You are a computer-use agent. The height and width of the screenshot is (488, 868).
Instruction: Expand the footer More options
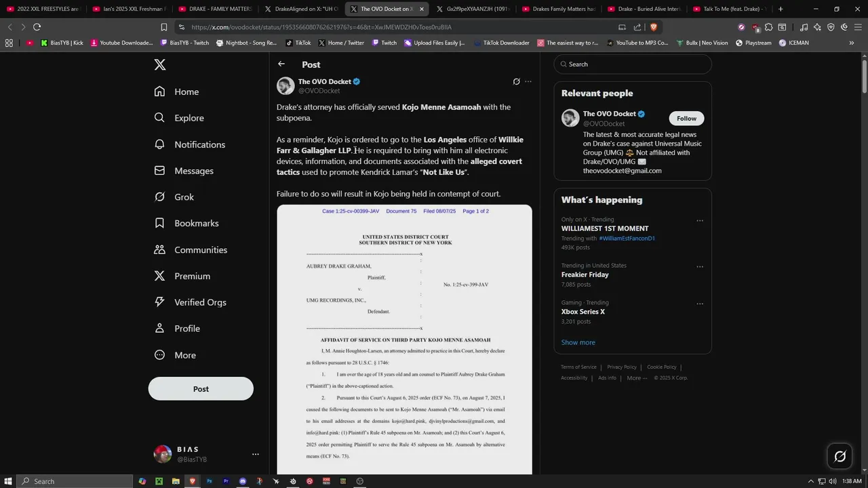tap(636, 378)
